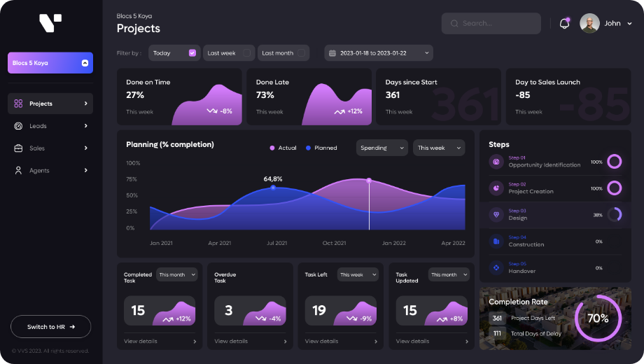Open the Leads menu in sidebar
This screenshot has height=364, width=644.
click(x=50, y=126)
